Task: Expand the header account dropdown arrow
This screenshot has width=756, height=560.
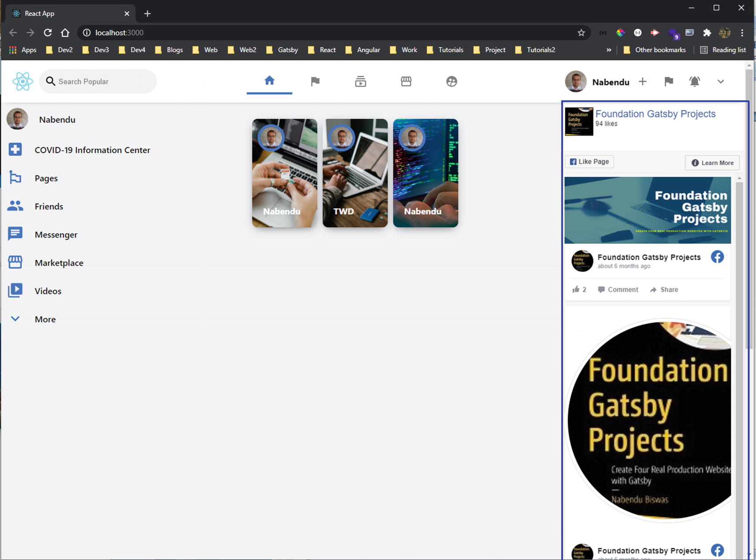Action: (720, 82)
